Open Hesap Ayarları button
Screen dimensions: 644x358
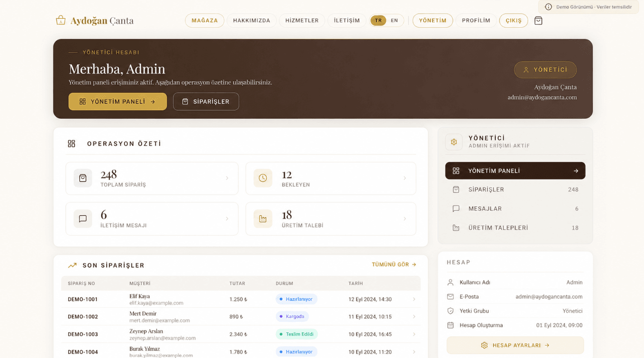[515, 345]
